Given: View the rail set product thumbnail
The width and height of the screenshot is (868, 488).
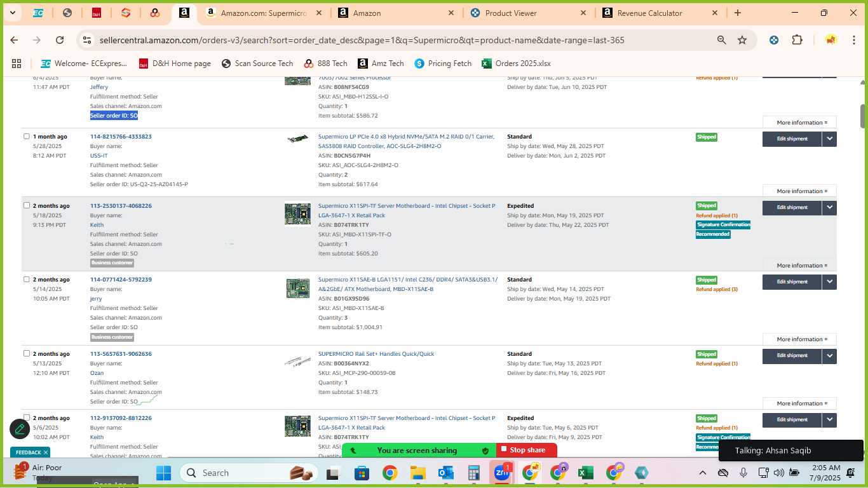Looking at the screenshot, I should [x=297, y=362].
